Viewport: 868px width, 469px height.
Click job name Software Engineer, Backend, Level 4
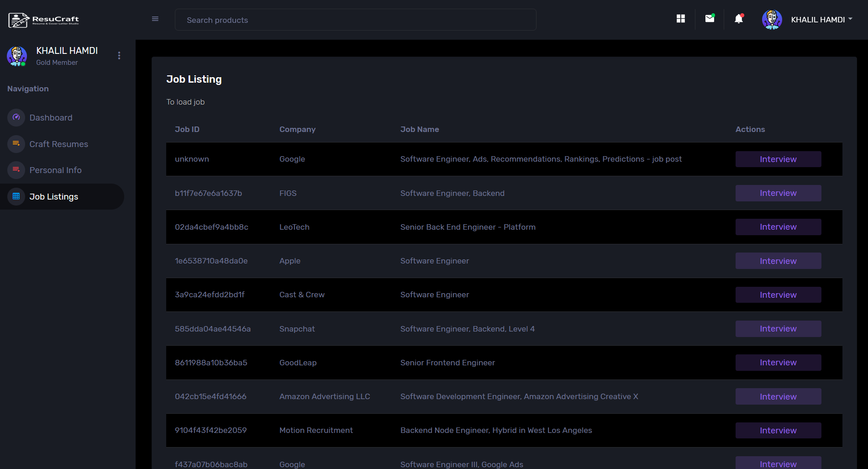coord(468,329)
